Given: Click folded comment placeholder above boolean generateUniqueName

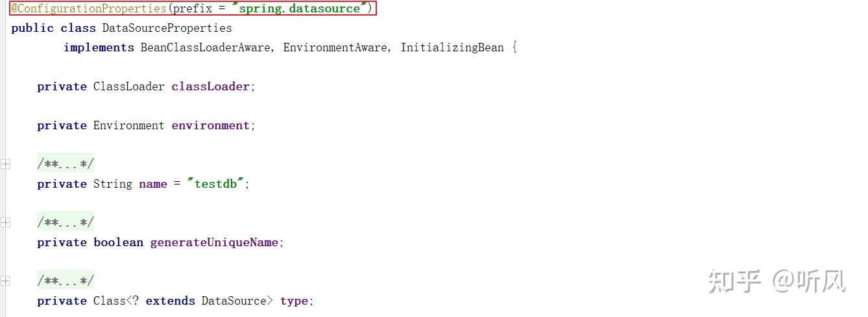Looking at the screenshot, I should (66, 222).
